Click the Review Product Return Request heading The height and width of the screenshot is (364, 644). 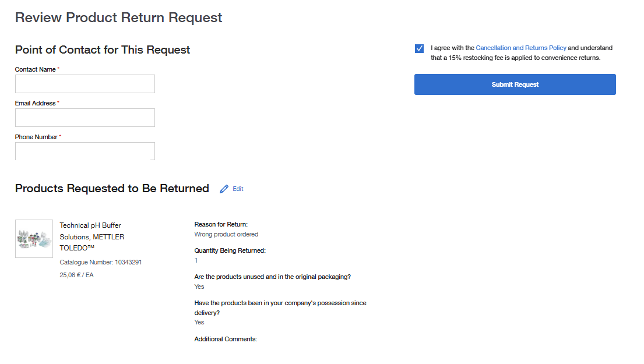point(118,17)
